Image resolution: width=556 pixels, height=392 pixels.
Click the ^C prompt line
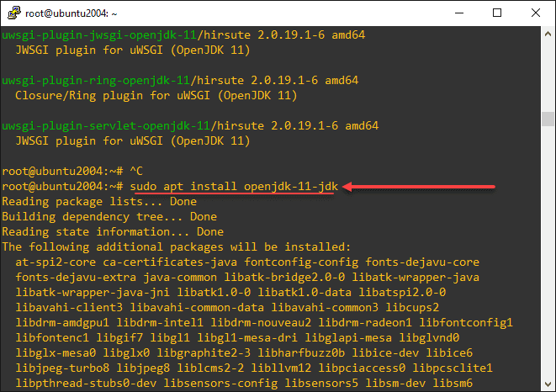coord(72,171)
